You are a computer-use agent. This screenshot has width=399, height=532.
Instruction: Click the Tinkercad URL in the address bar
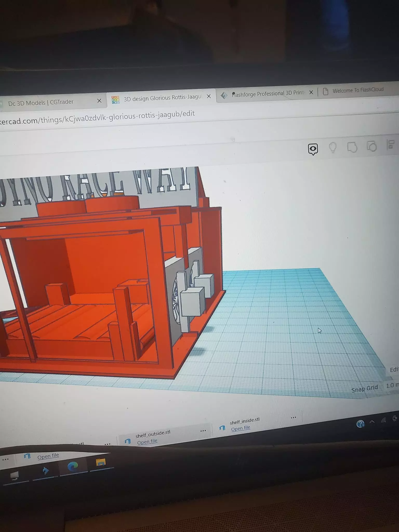[x=97, y=117]
